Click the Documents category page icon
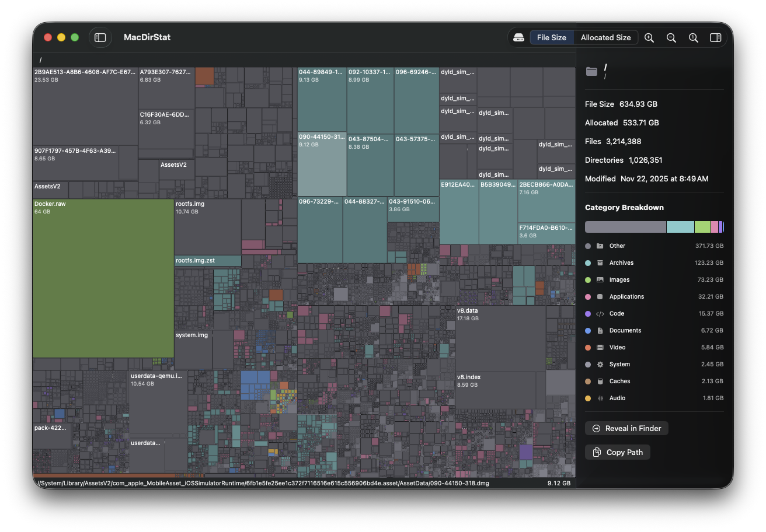 point(600,331)
